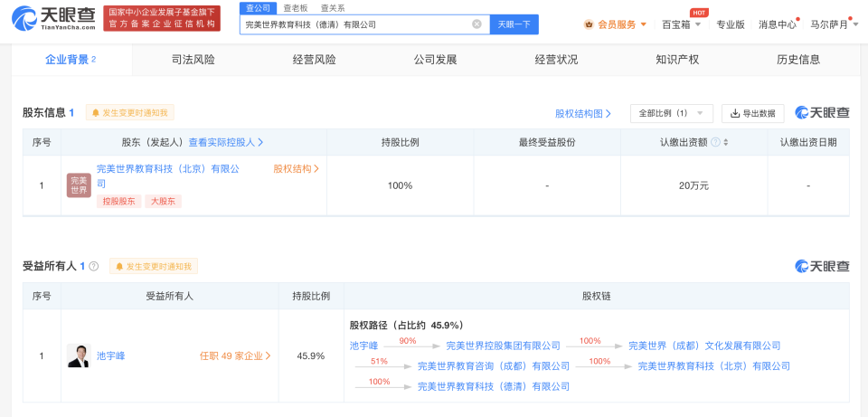Select 查公司 search mode tab

258,8
